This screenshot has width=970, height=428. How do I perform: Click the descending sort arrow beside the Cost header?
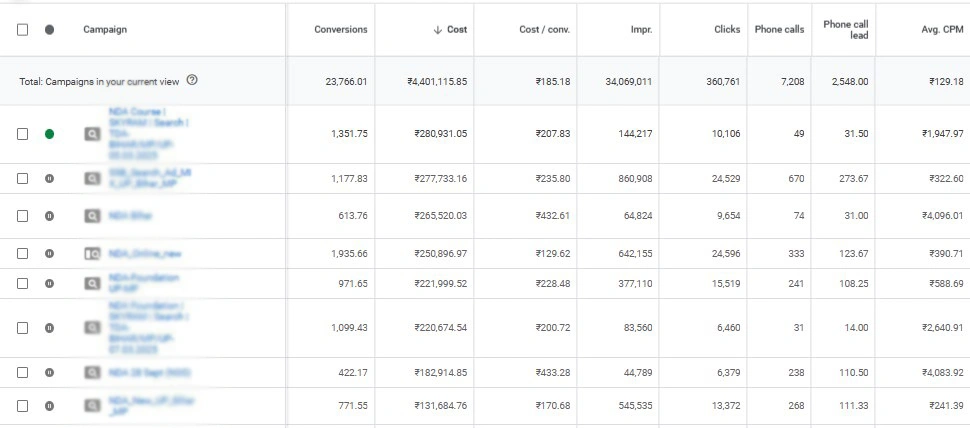click(x=437, y=30)
